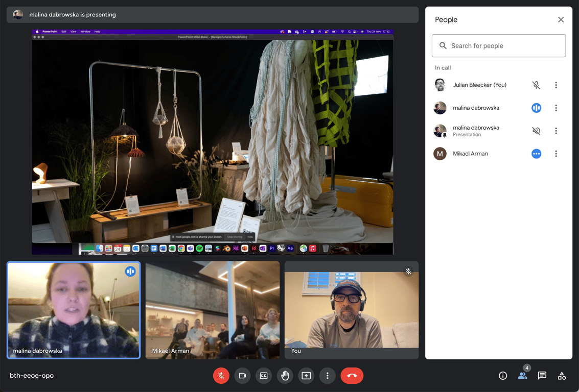
Task: Open Trash in the shared dock
Action: (x=326, y=249)
